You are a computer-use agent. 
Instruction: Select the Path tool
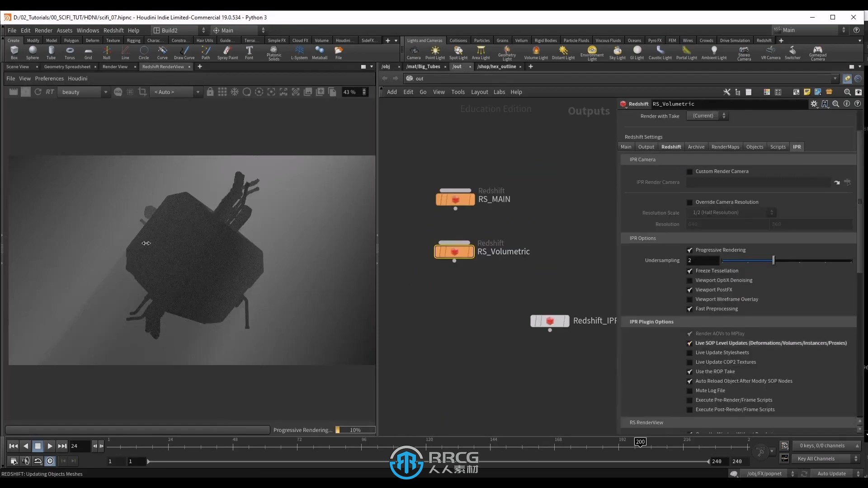tap(206, 52)
